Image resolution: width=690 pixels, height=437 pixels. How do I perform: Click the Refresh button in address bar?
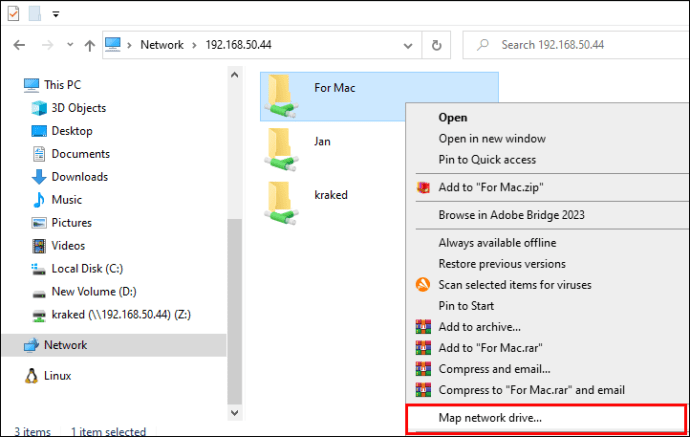click(x=436, y=45)
